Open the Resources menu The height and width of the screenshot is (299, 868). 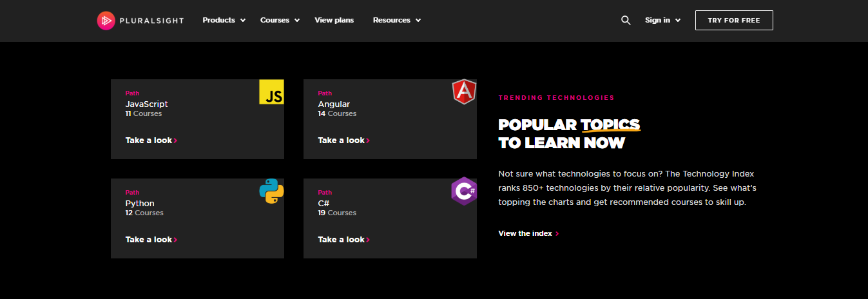pos(392,20)
